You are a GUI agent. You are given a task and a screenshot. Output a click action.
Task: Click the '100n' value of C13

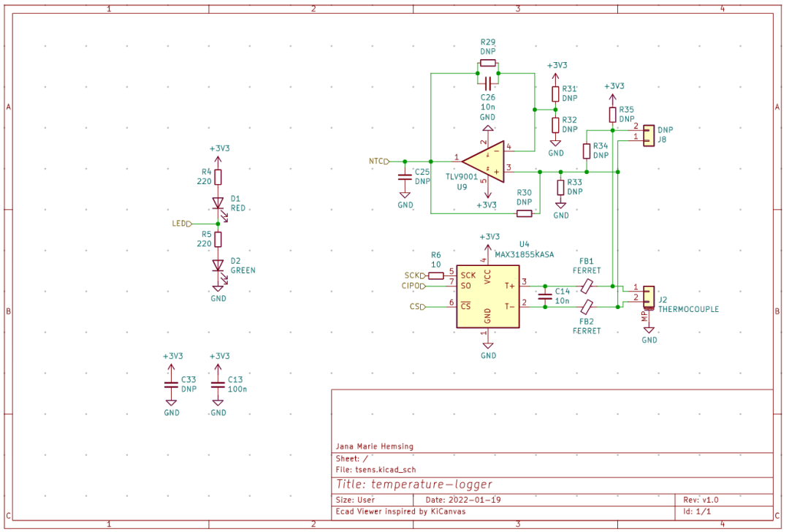click(x=237, y=389)
